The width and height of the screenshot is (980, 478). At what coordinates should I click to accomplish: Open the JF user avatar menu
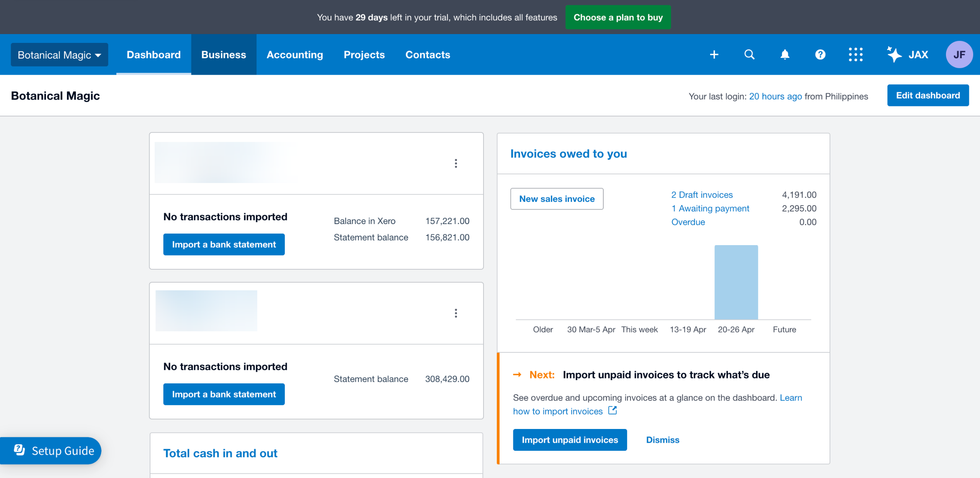[x=959, y=55]
